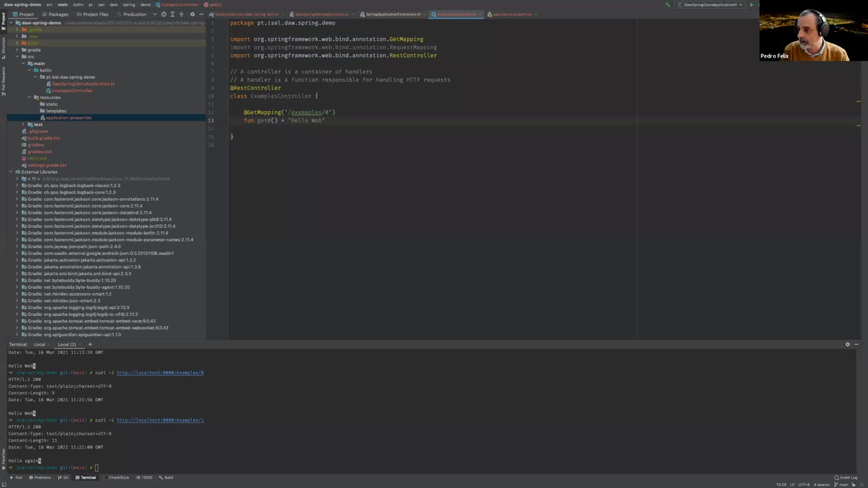Click the Build hammer icon
This screenshot has height=488, width=868.
point(668,5)
